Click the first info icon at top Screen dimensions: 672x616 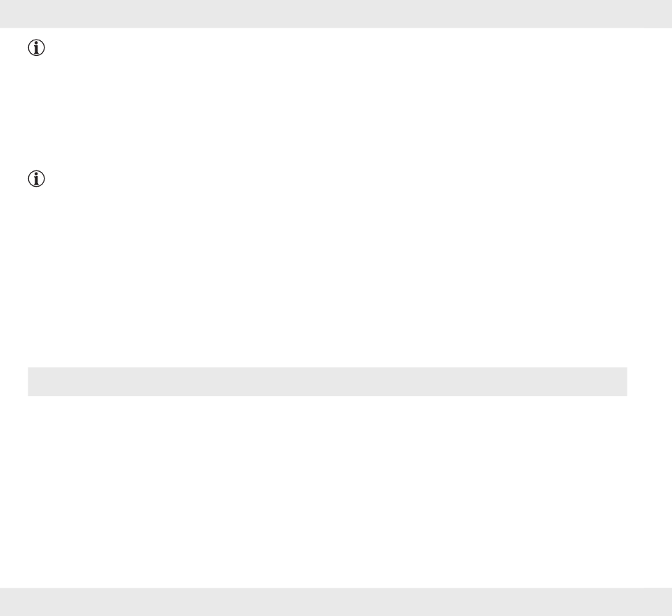pyautogui.click(x=36, y=47)
